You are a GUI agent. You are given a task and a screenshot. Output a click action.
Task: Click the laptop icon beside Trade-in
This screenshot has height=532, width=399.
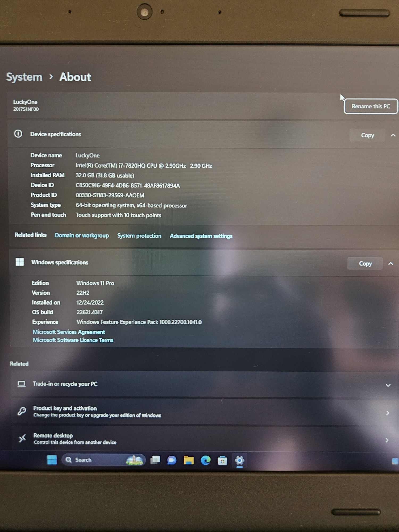[22, 384]
